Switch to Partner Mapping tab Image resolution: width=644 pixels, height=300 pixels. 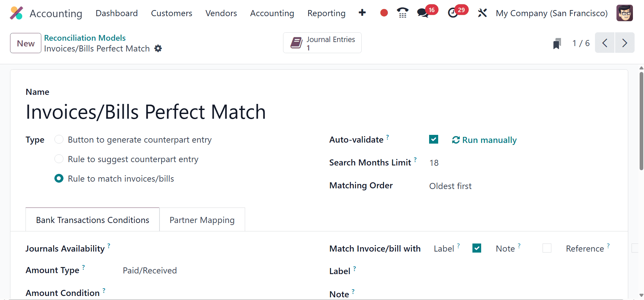click(x=202, y=220)
